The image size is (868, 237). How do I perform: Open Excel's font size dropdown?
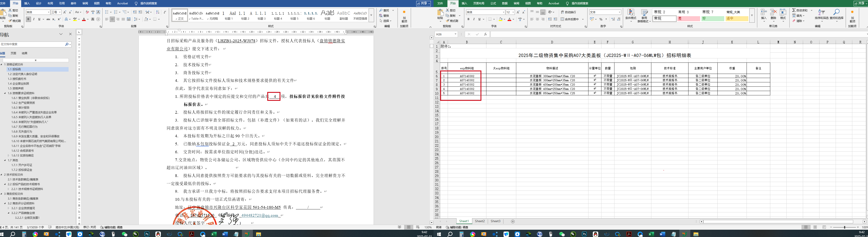click(513, 12)
